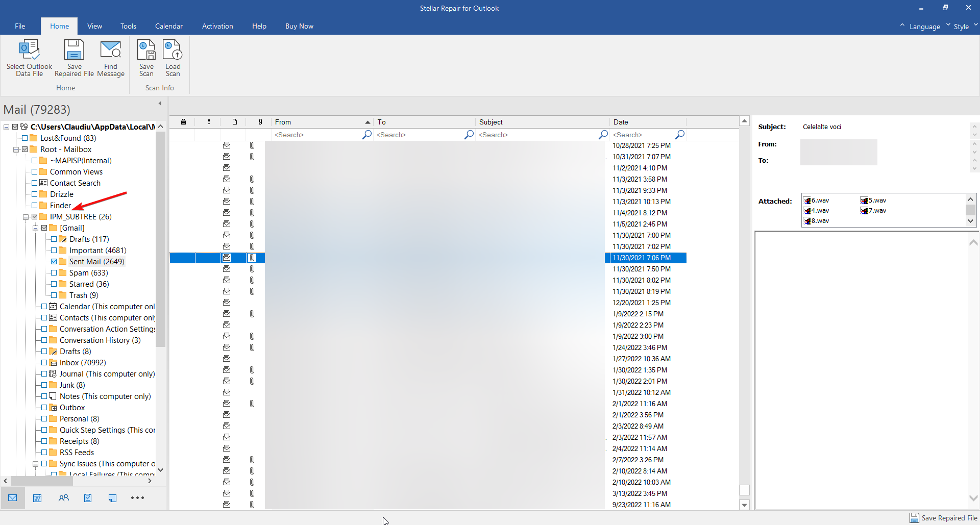Click search magnifier in Subject filter
Image resolution: width=980 pixels, height=525 pixels.
[603, 135]
